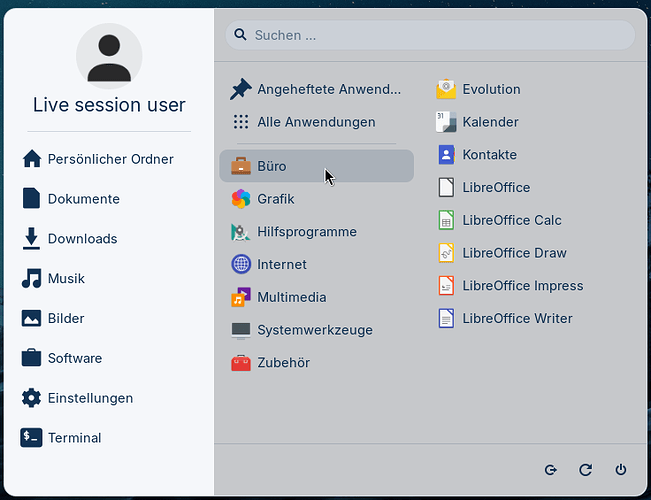The image size is (651, 500).
Task: Click the Suchen search field
Action: pyautogui.click(x=430, y=35)
